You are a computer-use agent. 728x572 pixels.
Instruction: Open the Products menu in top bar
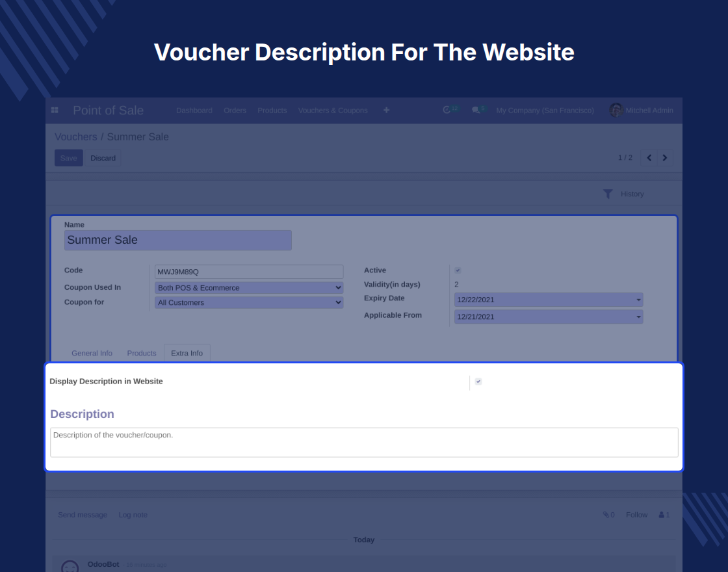272,110
